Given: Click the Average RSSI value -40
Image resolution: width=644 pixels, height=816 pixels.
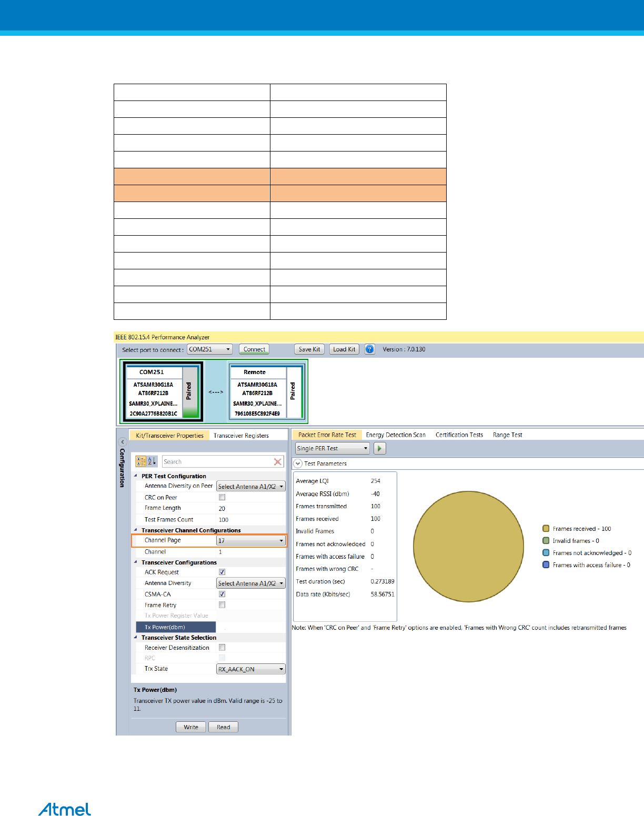Looking at the screenshot, I should coord(375,493).
